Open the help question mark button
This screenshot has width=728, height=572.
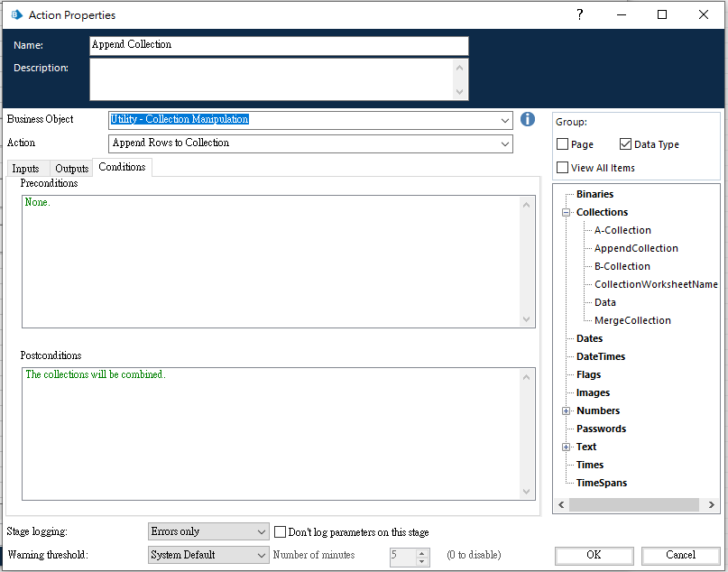click(x=580, y=14)
